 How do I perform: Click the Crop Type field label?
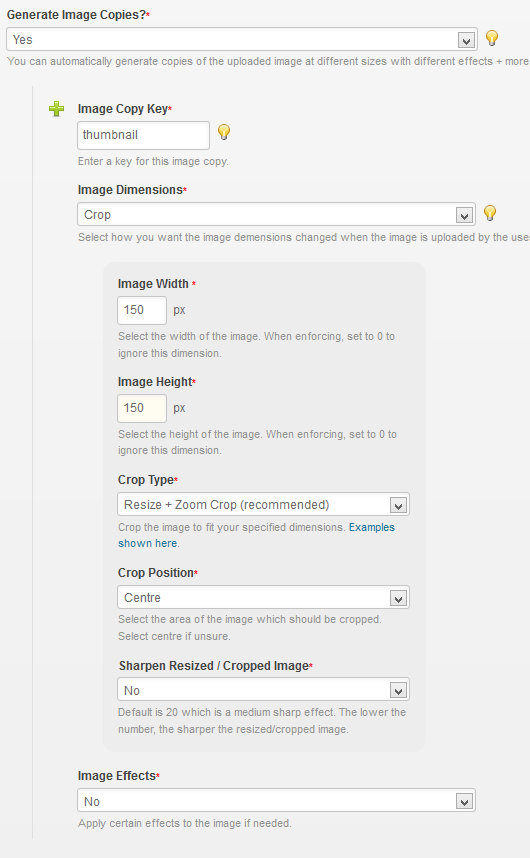point(145,480)
